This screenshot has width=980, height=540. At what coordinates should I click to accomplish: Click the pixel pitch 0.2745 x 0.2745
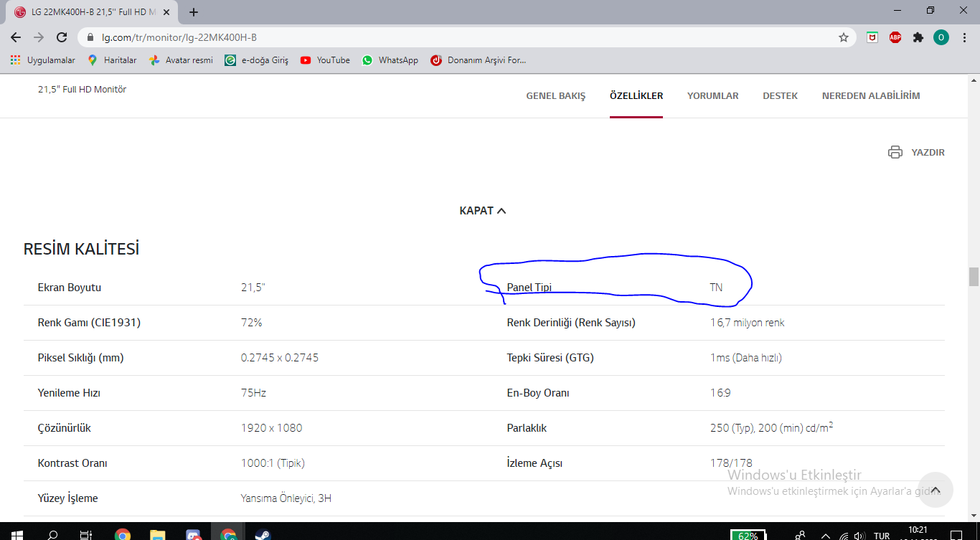[280, 358]
